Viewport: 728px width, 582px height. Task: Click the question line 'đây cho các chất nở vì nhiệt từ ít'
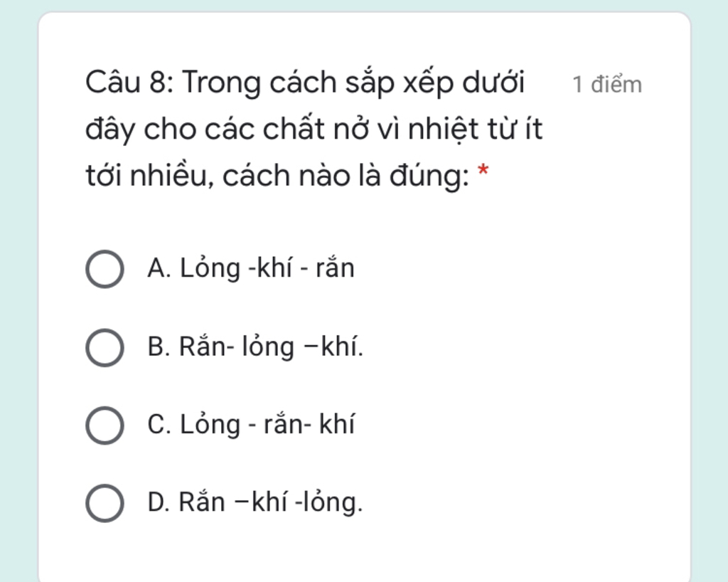click(314, 129)
